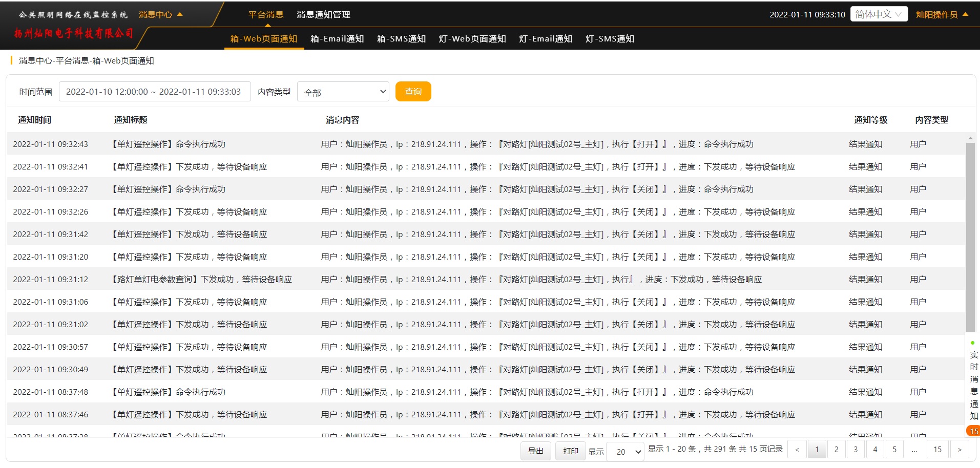980x468 pixels.
Task: Click the next page arrow in pagination
Action: tap(960, 450)
